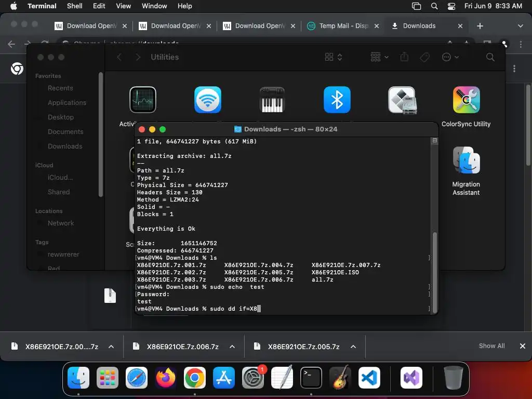Click Finder Share toolbar icon
This screenshot has height=399, width=532.
coord(404,57)
